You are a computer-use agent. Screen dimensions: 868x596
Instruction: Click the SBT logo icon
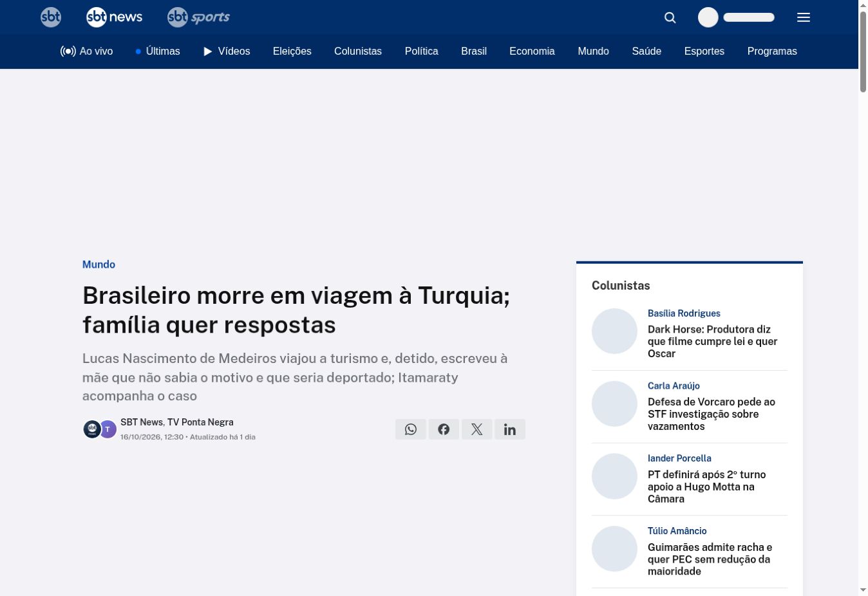click(51, 17)
